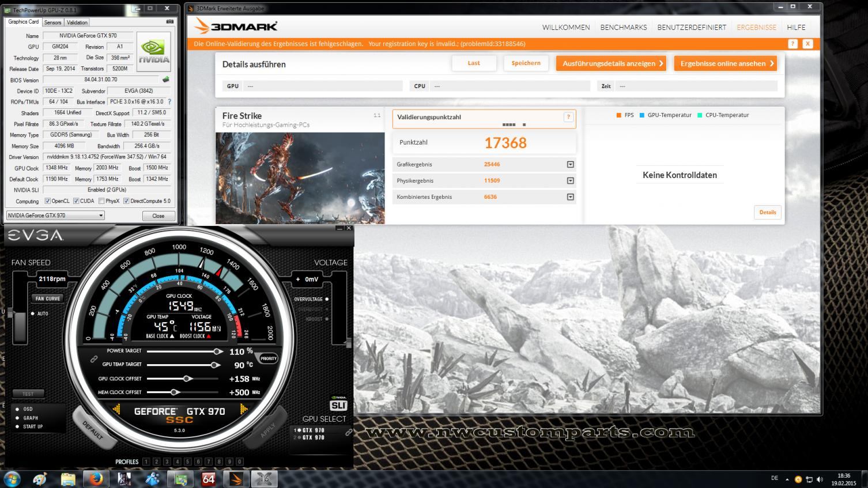Select first GTX 970 in GPU Select
The height and width of the screenshot is (488, 868).
[x=310, y=430]
